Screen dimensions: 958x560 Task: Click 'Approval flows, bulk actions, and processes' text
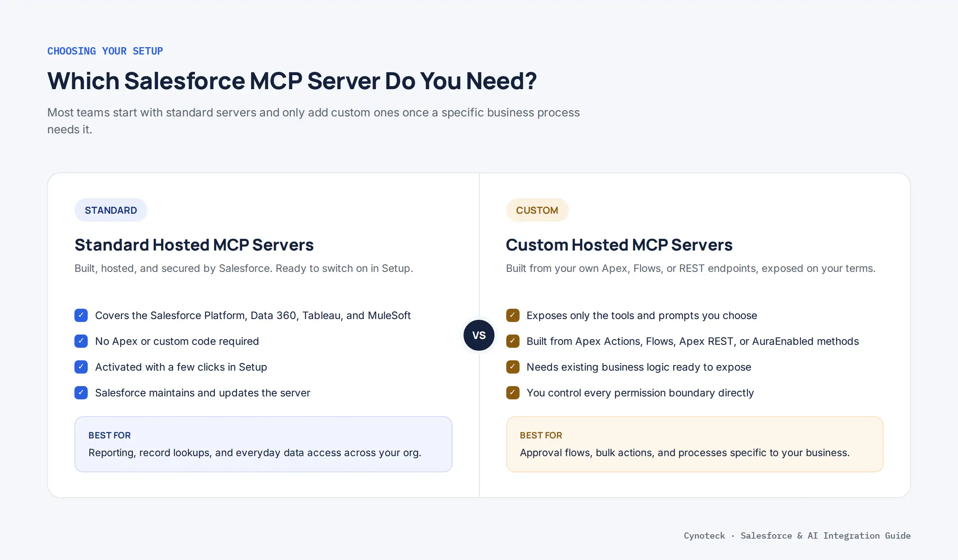click(684, 453)
